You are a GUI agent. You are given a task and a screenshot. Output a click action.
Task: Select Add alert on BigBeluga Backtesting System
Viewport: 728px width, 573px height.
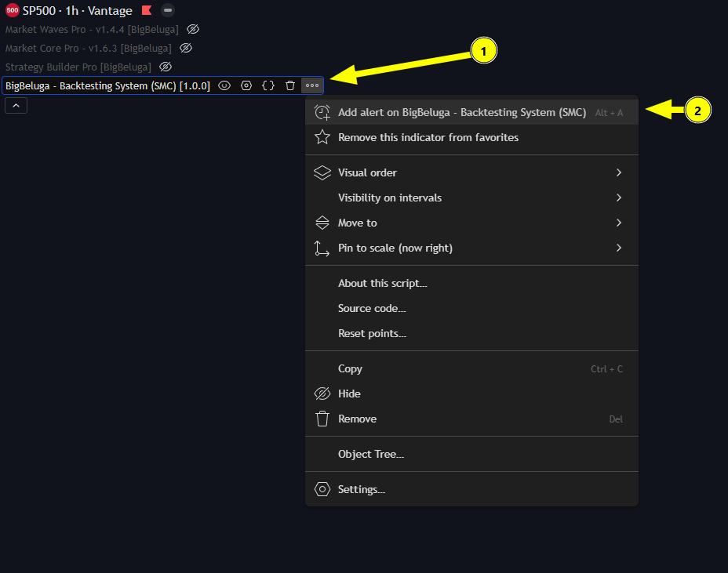tap(461, 112)
